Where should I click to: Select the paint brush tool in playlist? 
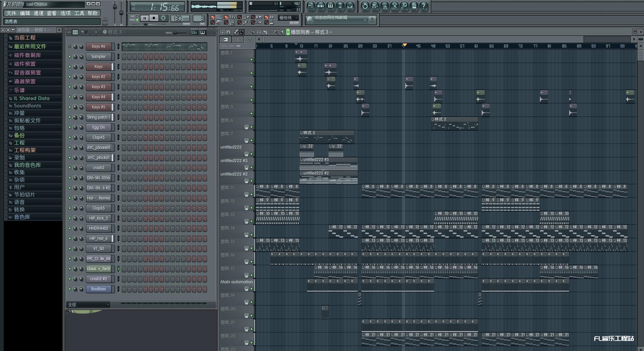[242, 32]
